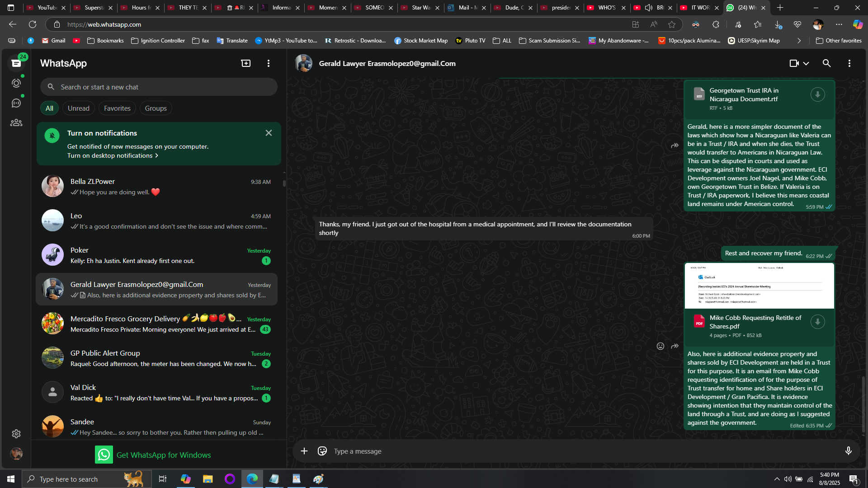
Task: Search messages within Gerald's chat
Action: [826, 63]
